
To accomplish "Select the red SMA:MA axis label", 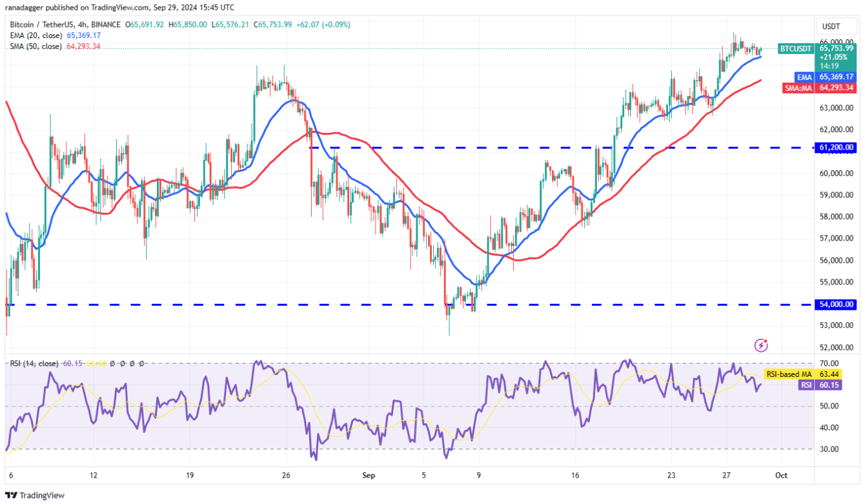I will point(799,88).
